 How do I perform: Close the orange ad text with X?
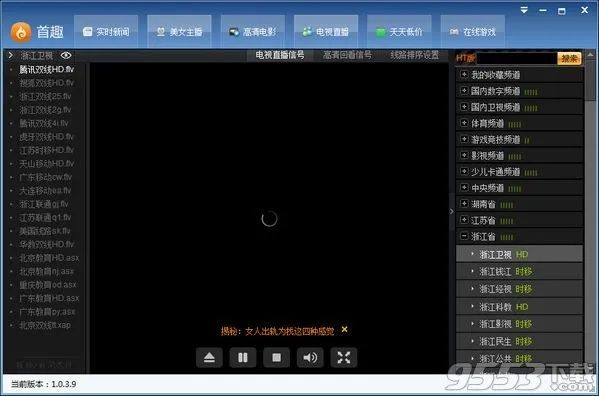[x=345, y=329]
